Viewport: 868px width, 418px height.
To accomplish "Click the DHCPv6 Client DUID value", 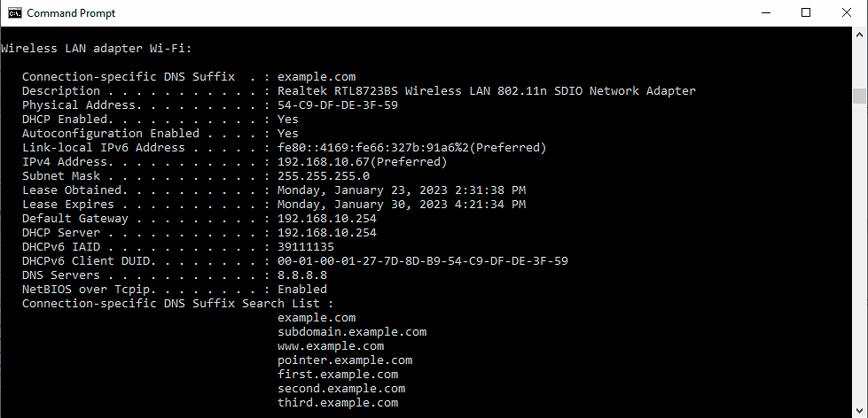I will pos(422,261).
